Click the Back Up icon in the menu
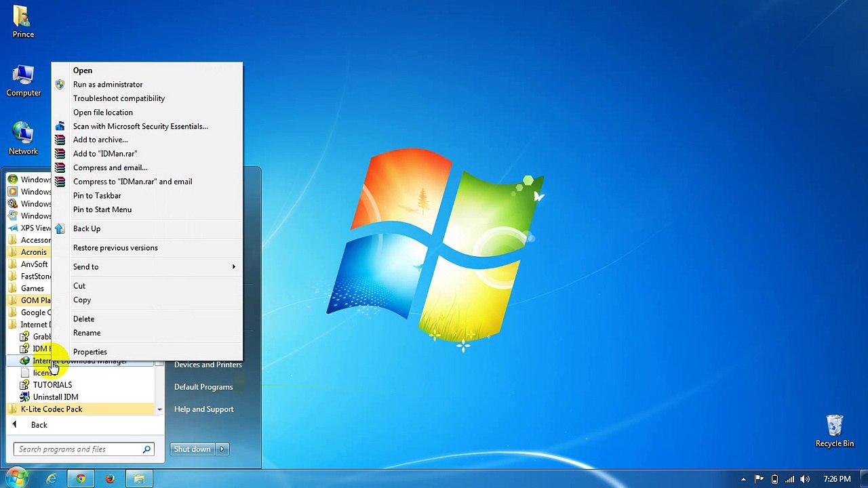This screenshot has height=488, width=868. coord(60,228)
